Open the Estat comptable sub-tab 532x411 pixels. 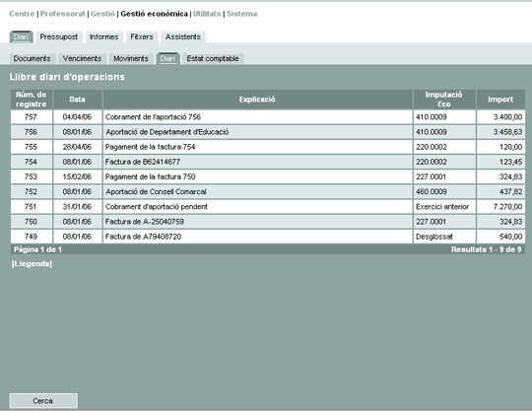coord(213,58)
